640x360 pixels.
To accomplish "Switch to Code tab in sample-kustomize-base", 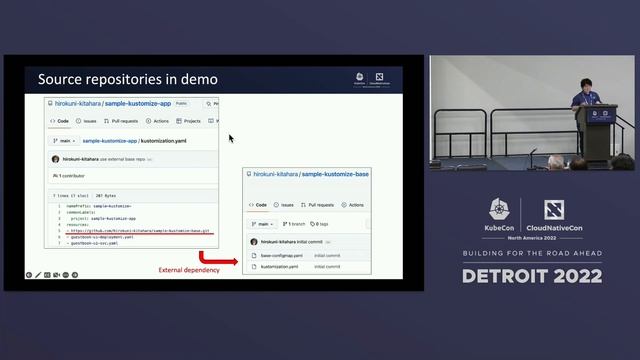I will (x=258, y=205).
